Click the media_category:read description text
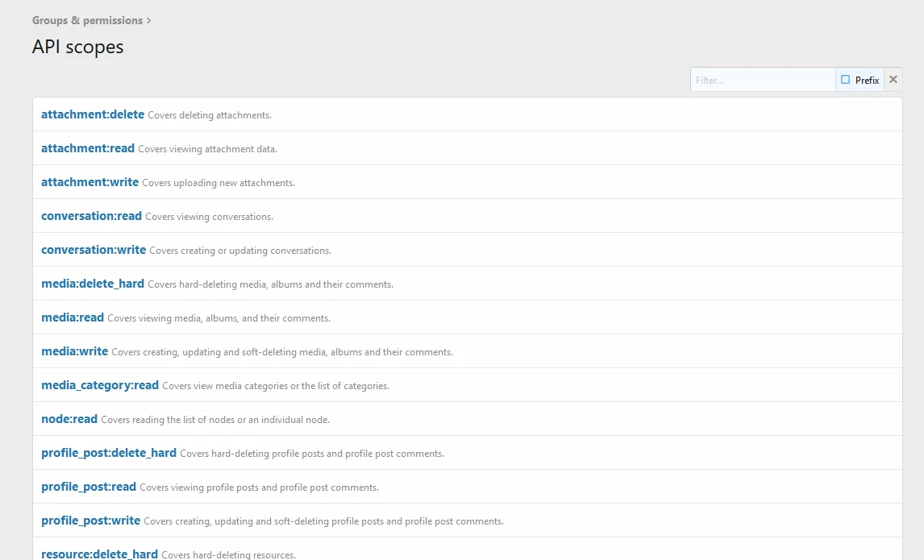Image resolution: width=924 pixels, height=560 pixels. (x=276, y=386)
